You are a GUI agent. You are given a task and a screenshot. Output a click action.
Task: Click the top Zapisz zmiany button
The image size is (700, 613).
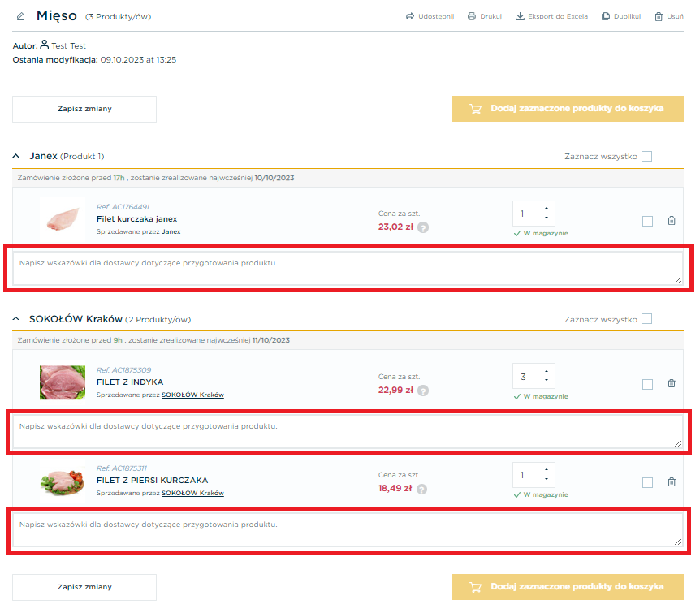tap(84, 109)
